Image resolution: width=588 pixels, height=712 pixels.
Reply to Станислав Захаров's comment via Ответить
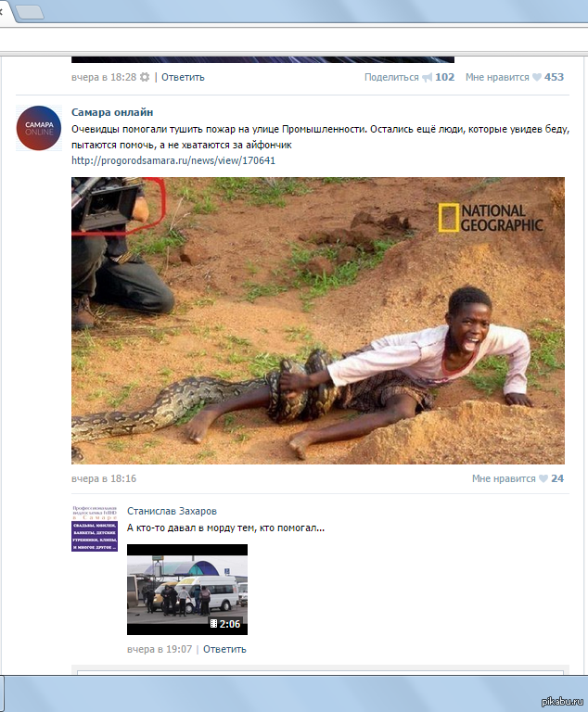224,649
